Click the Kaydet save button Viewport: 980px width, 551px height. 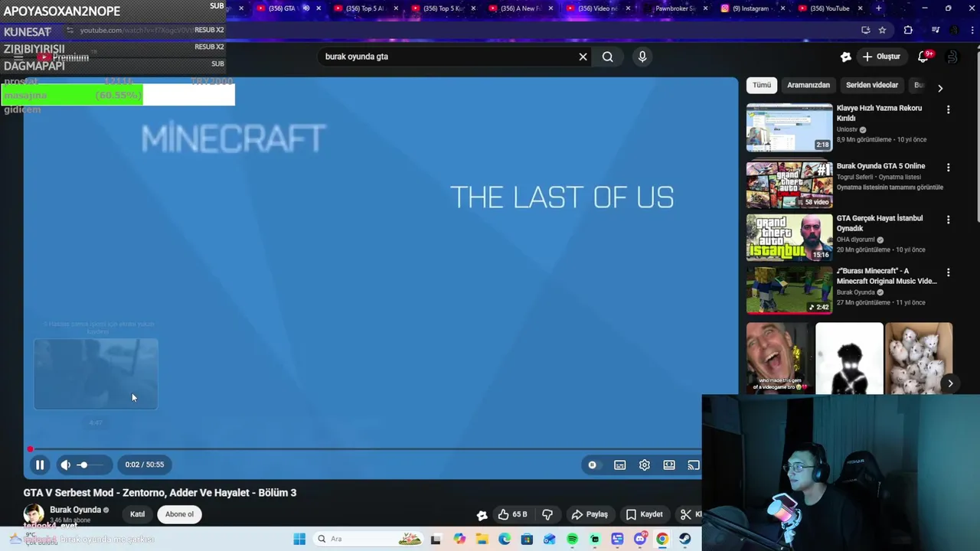coord(644,514)
